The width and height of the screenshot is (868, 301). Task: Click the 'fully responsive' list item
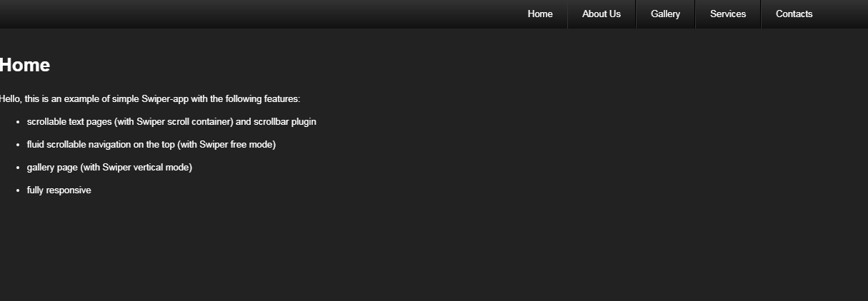[x=59, y=190]
